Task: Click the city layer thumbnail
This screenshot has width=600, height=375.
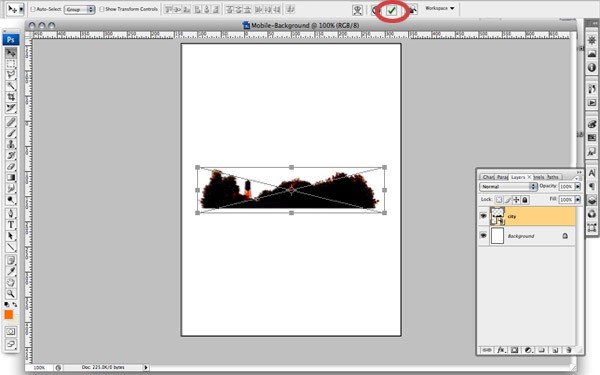Action: coord(497,216)
